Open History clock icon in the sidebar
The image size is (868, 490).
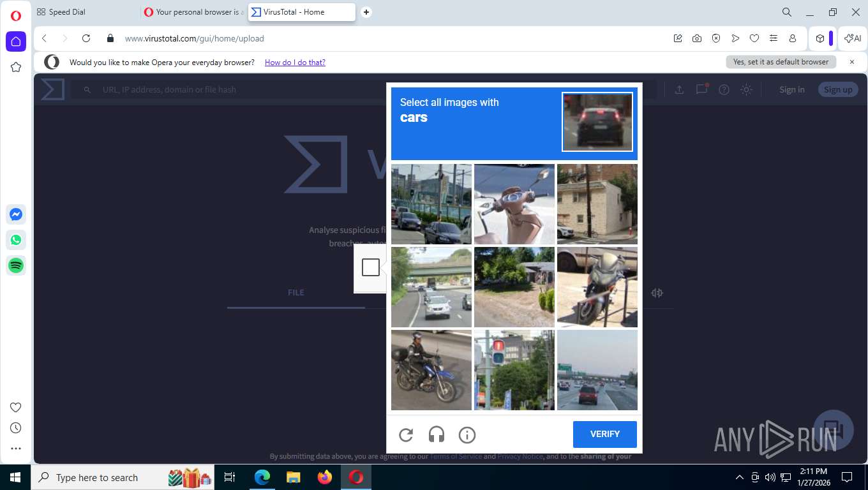pyautogui.click(x=16, y=428)
